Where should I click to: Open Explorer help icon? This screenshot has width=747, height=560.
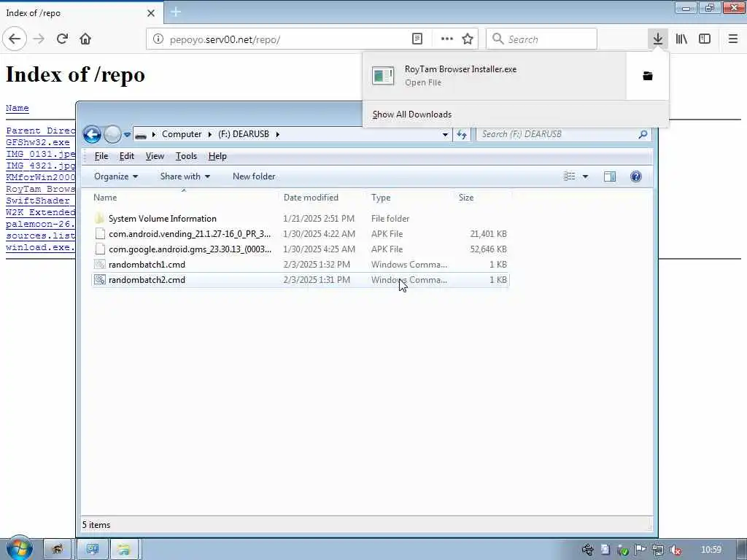(x=635, y=176)
